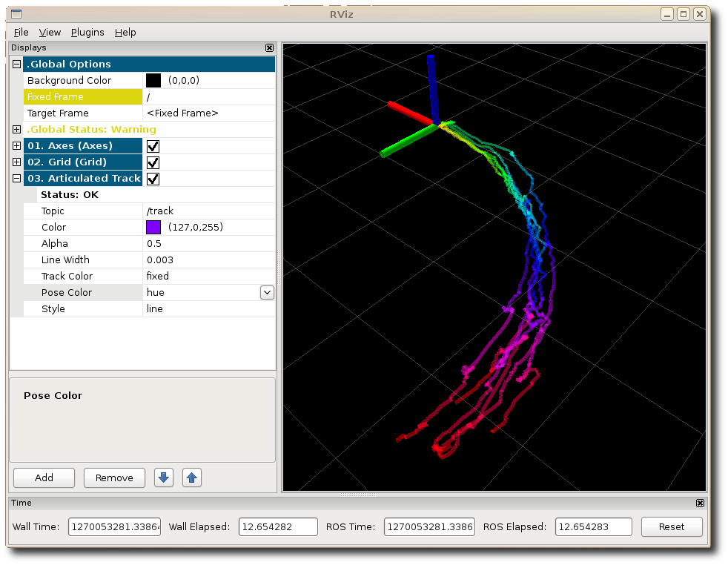The image size is (728, 565).
Task: Close the Displays panel with its X icon
Action: coord(269,47)
